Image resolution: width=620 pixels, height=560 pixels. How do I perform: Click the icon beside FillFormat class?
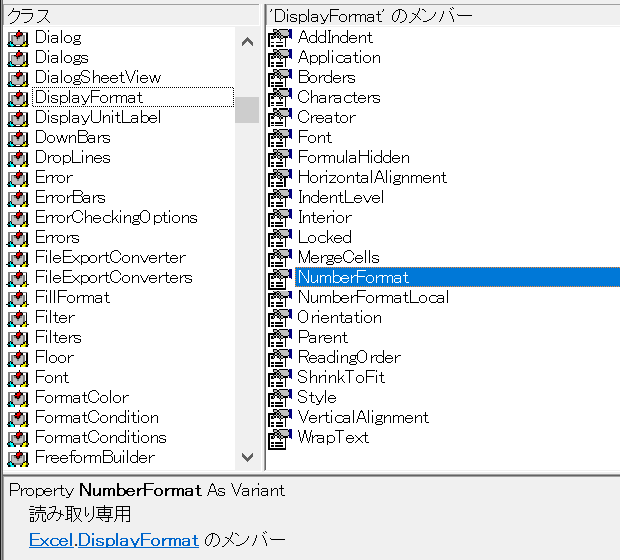point(18,298)
